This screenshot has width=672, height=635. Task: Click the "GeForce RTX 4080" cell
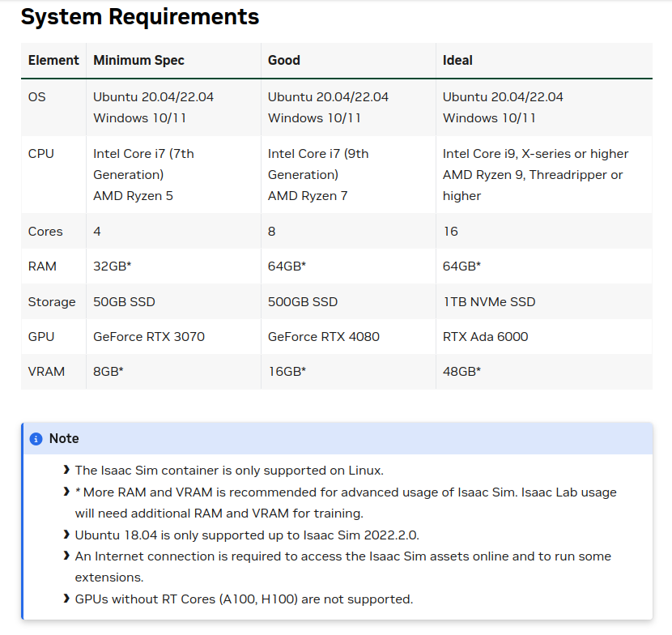pyautogui.click(x=324, y=337)
